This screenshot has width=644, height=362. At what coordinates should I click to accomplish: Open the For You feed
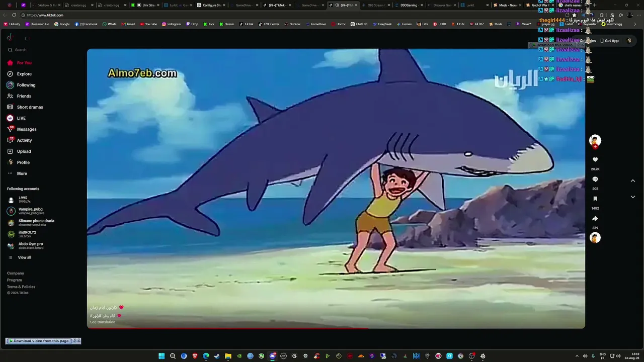click(x=19, y=63)
